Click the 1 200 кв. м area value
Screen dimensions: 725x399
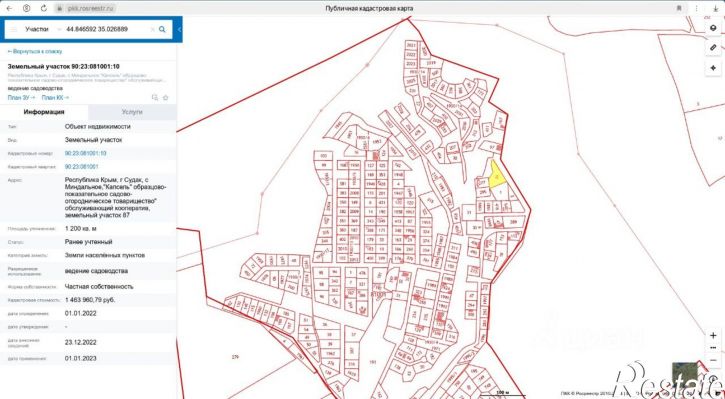(80, 228)
